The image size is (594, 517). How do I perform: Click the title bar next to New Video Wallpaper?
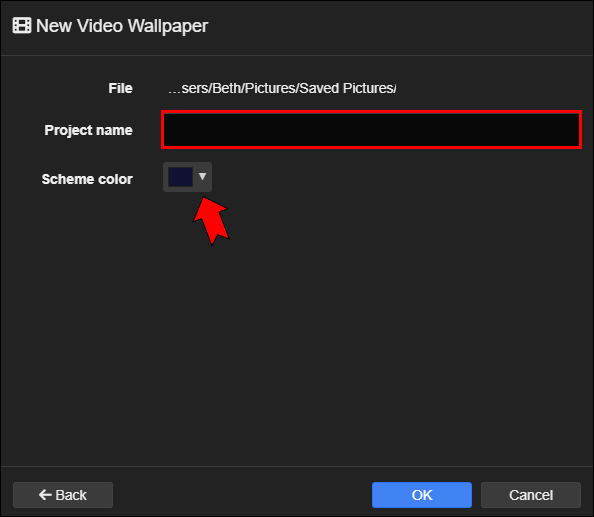click(398, 27)
